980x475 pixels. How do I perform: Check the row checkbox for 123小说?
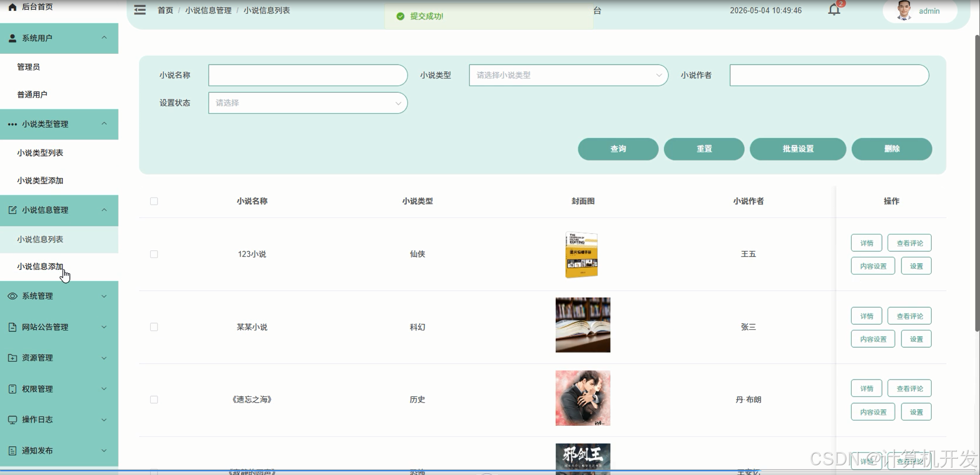click(154, 254)
